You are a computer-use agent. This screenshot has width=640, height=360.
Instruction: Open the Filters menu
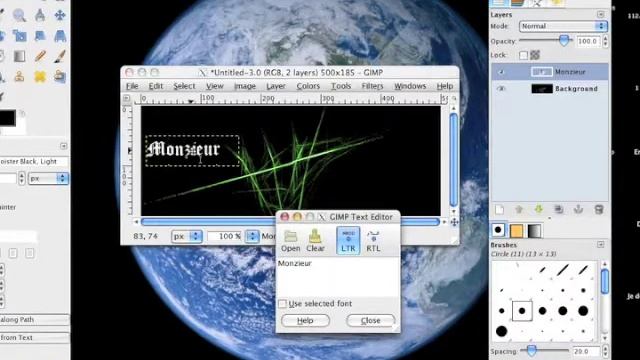[x=372, y=86]
